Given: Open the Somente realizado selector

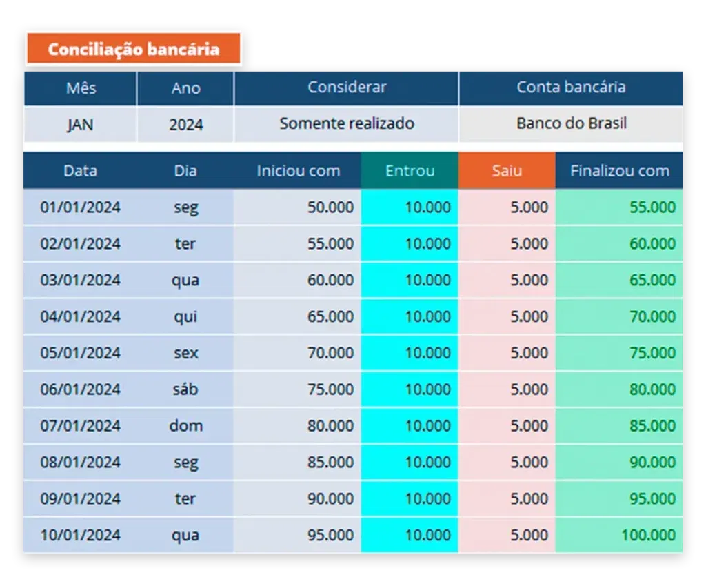Looking at the screenshot, I should pos(346,124).
